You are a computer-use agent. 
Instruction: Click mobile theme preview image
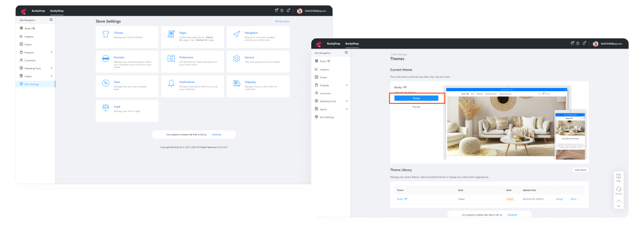pyautogui.click(x=570, y=135)
